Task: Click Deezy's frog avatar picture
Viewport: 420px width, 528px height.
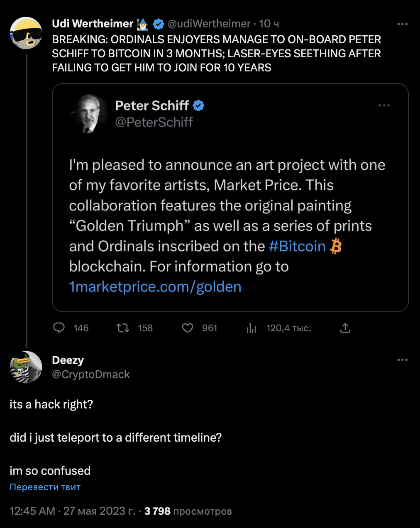Action: (26, 367)
